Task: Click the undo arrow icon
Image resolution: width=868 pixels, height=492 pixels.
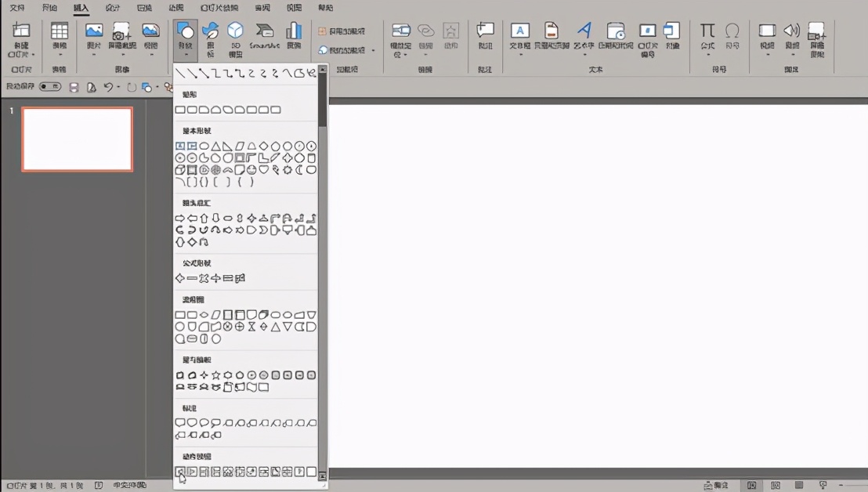Action: 108,87
